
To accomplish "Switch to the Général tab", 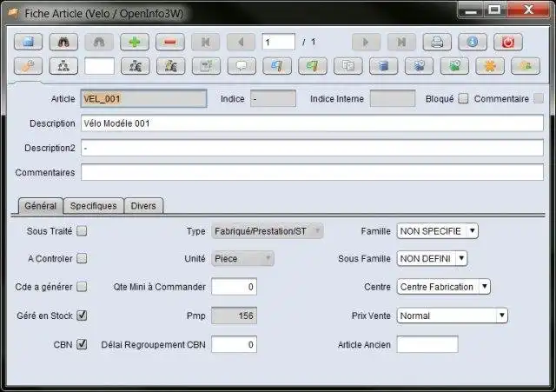I will (41, 206).
